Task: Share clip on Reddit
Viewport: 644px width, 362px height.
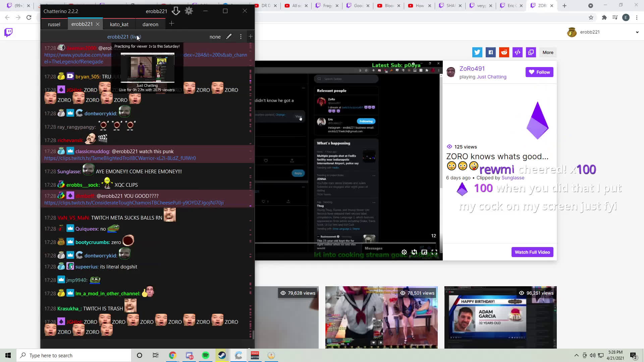Action: (504, 52)
